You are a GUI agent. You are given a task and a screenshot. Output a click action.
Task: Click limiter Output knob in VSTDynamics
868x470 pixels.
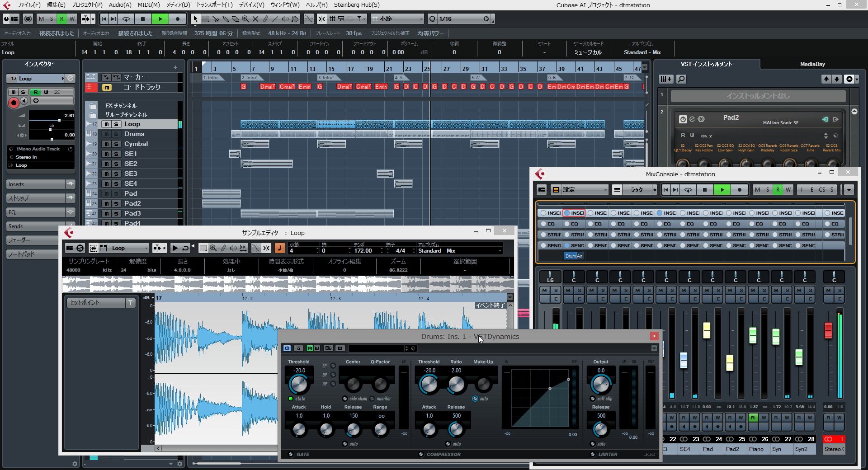point(601,385)
